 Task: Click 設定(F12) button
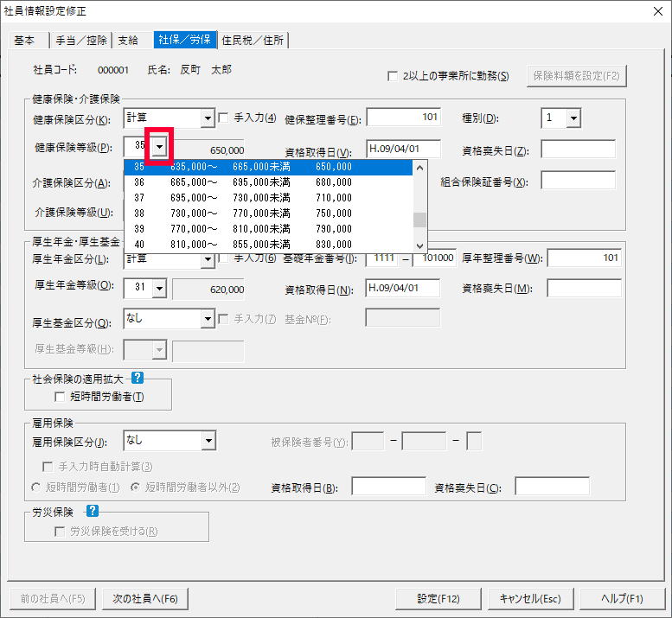(x=438, y=598)
